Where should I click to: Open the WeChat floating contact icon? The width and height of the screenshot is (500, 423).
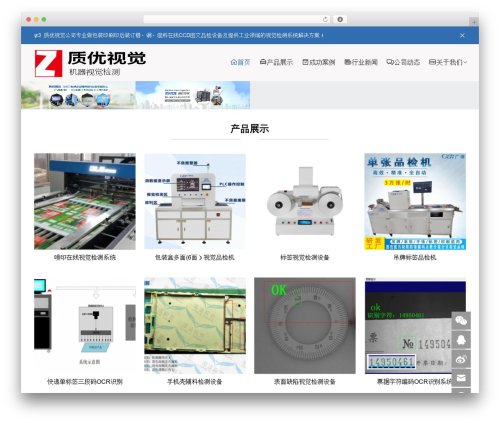pyautogui.click(x=461, y=321)
